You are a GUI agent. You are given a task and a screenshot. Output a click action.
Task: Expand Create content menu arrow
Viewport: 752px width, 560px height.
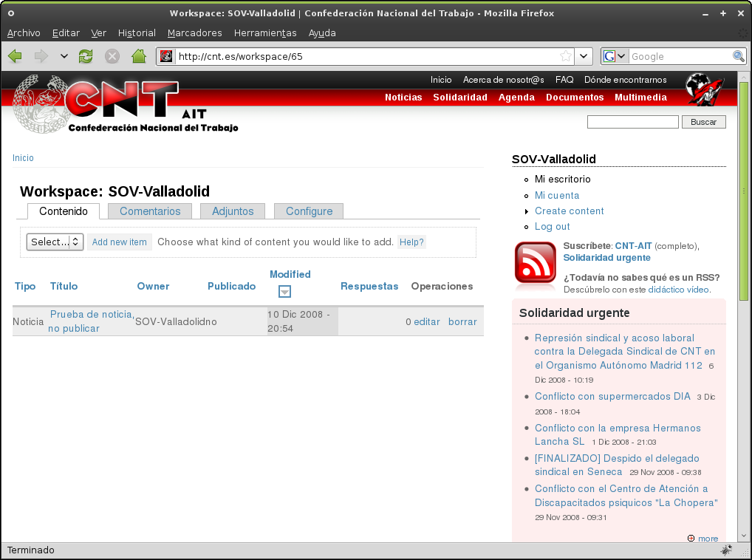coord(527,211)
